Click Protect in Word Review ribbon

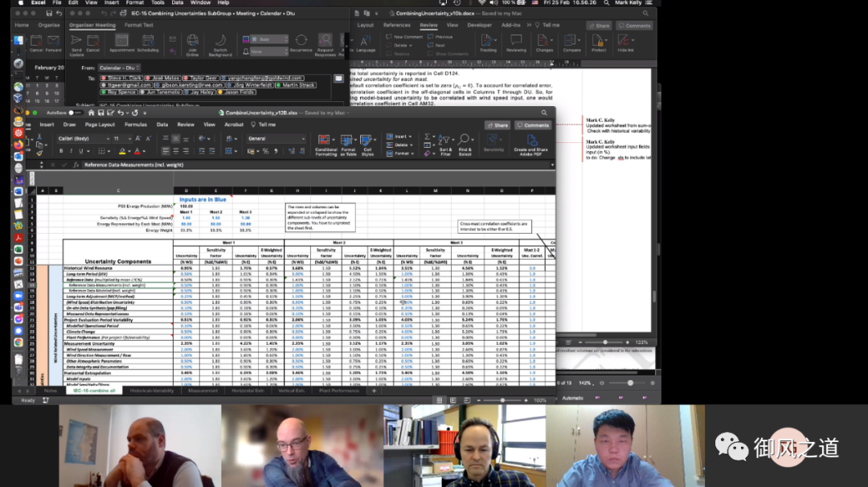coord(599,43)
